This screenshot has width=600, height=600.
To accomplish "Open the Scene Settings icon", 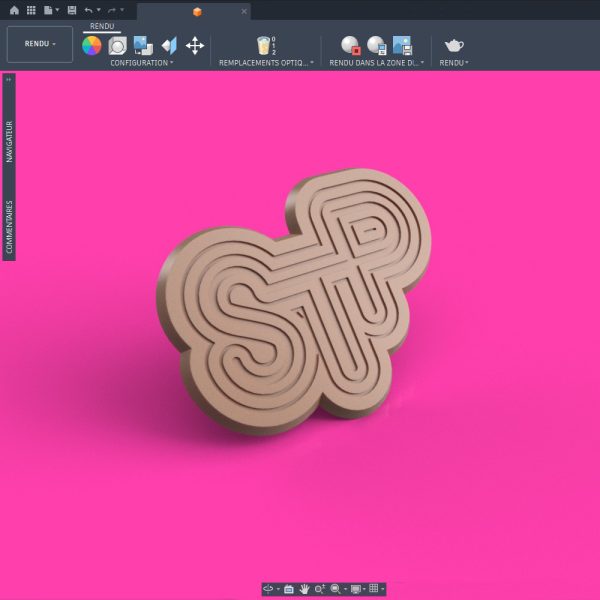I will (x=117, y=46).
